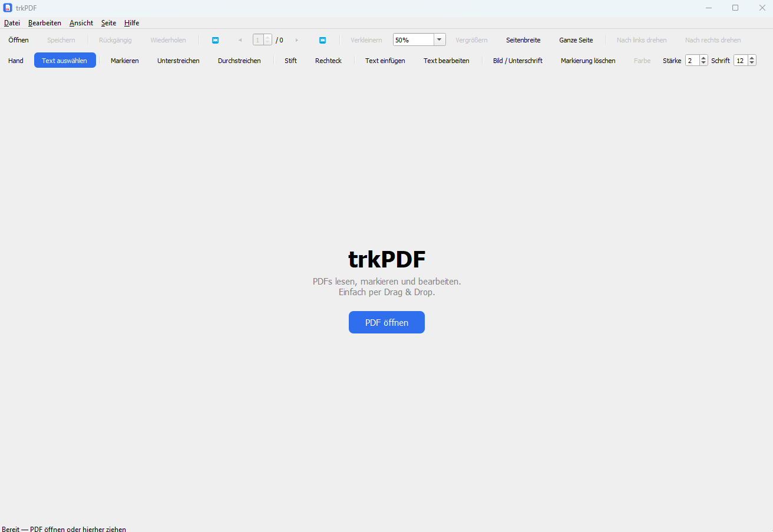Viewport: 773px width, 532px height.
Task: Open the Seite menu
Action: pos(108,23)
